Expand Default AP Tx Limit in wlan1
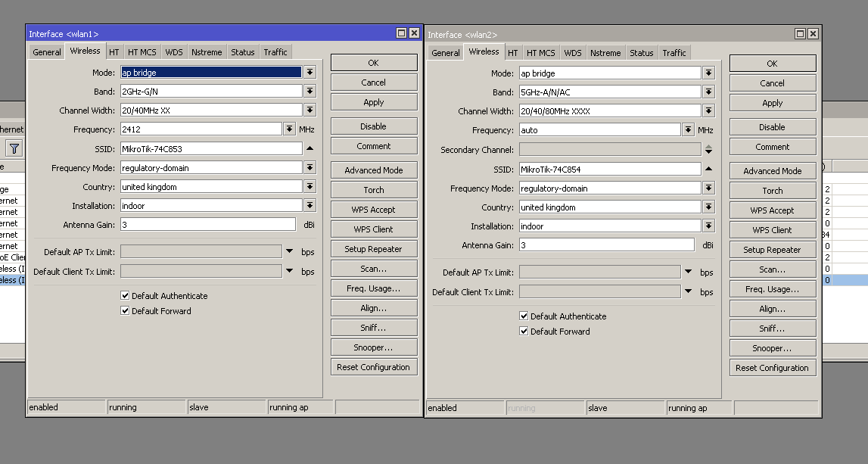This screenshot has height=464, width=868. (289, 251)
